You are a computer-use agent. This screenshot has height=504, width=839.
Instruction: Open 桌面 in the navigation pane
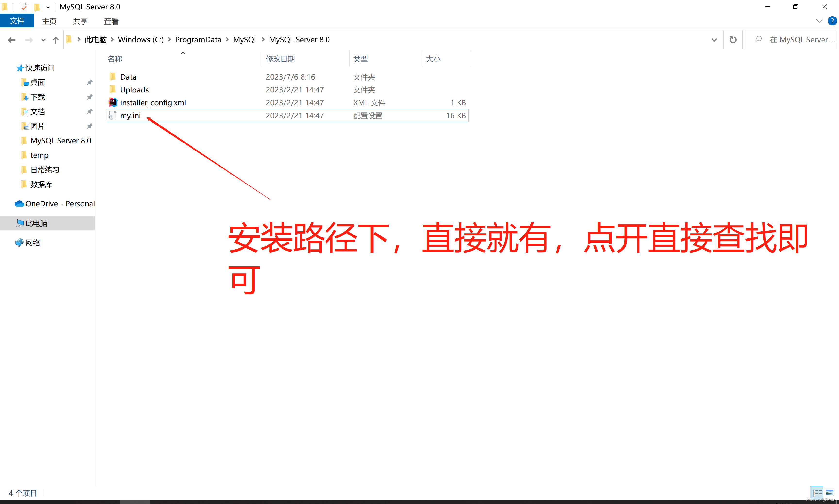pyautogui.click(x=37, y=83)
